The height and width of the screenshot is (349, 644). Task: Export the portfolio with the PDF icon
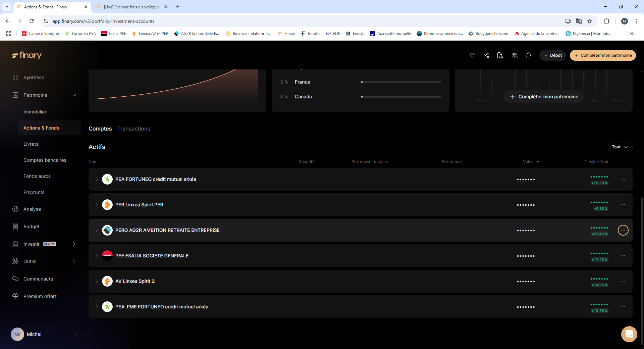[x=500, y=55]
